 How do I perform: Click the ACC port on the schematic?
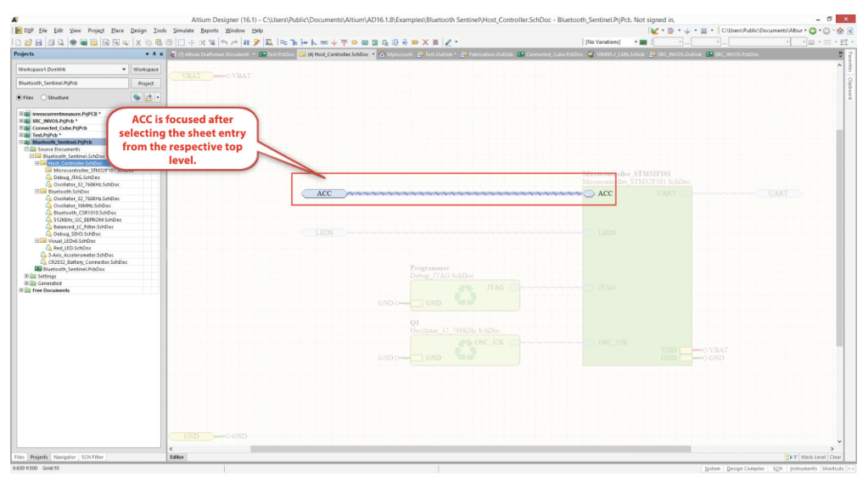click(x=324, y=194)
